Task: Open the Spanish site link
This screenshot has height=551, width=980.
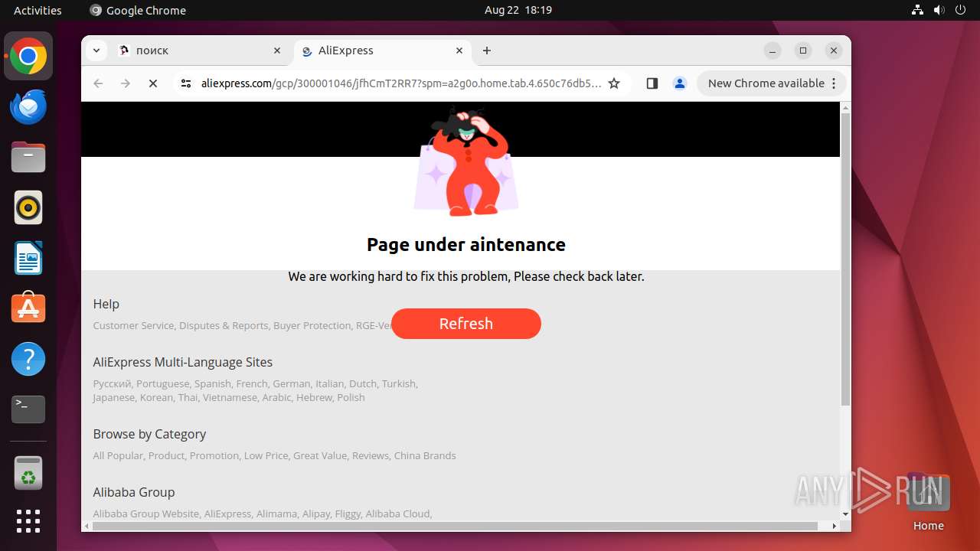Action: [212, 383]
